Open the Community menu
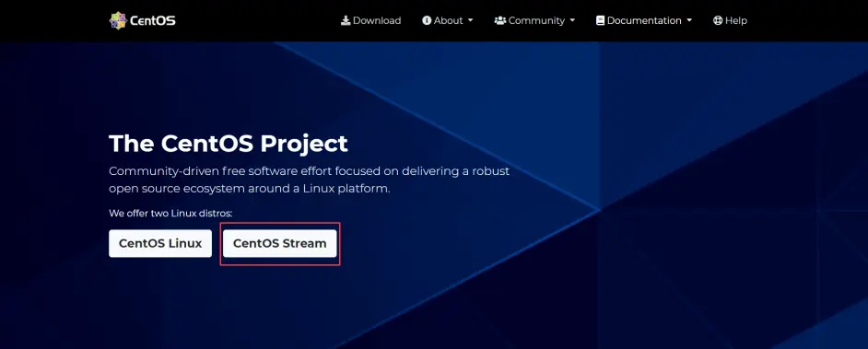 pos(534,20)
